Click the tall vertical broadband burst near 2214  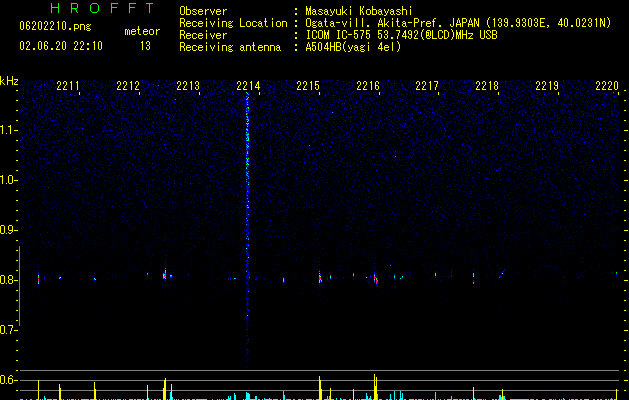click(x=248, y=227)
